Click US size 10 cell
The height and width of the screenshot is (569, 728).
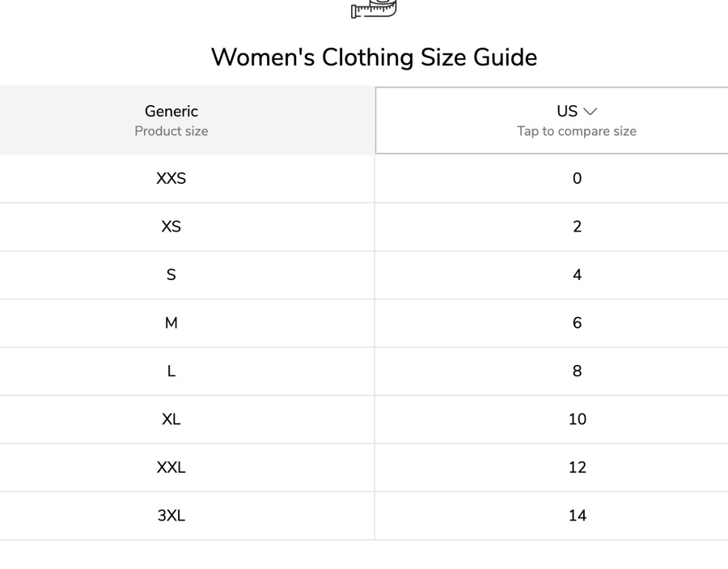tap(552, 419)
